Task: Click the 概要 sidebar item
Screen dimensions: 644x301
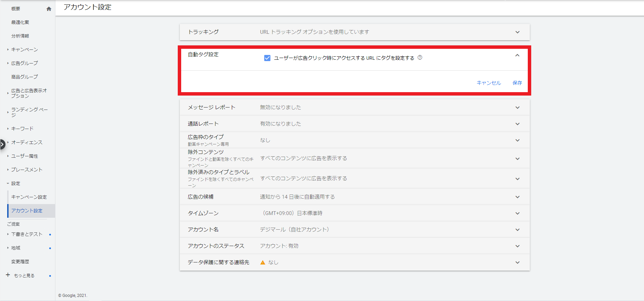Action: pyautogui.click(x=16, y=9)
